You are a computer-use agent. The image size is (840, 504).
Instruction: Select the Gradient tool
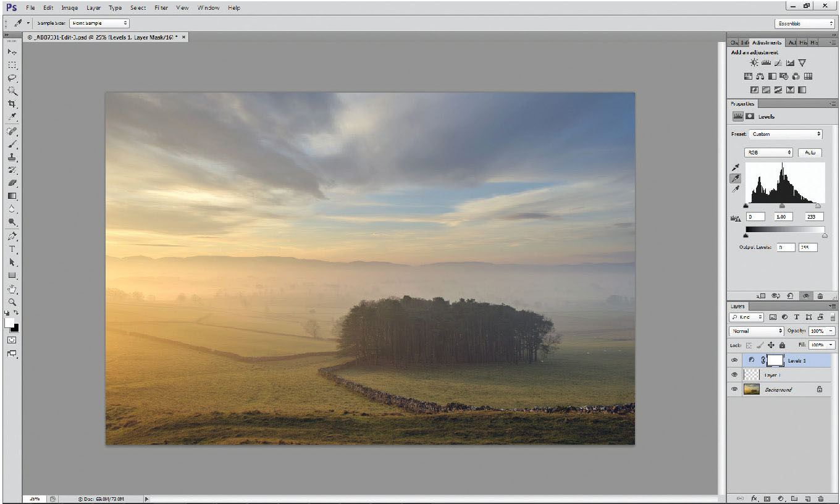[x=12, y=196]
